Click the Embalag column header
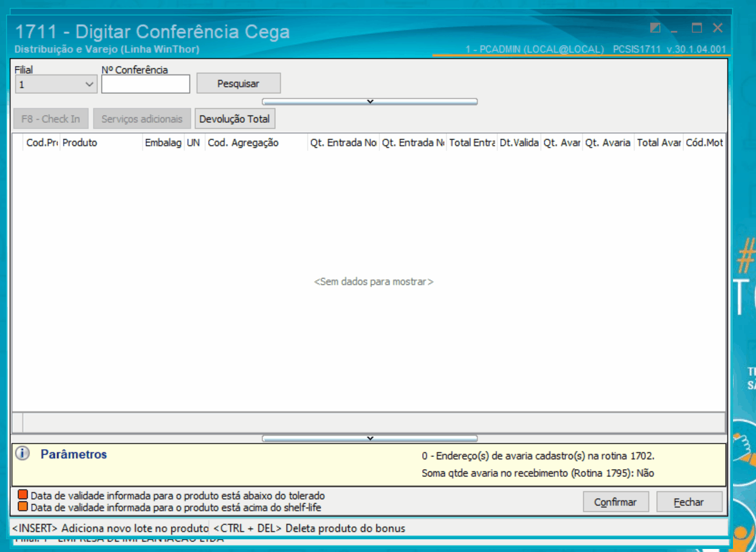 [x=163, y=143]
